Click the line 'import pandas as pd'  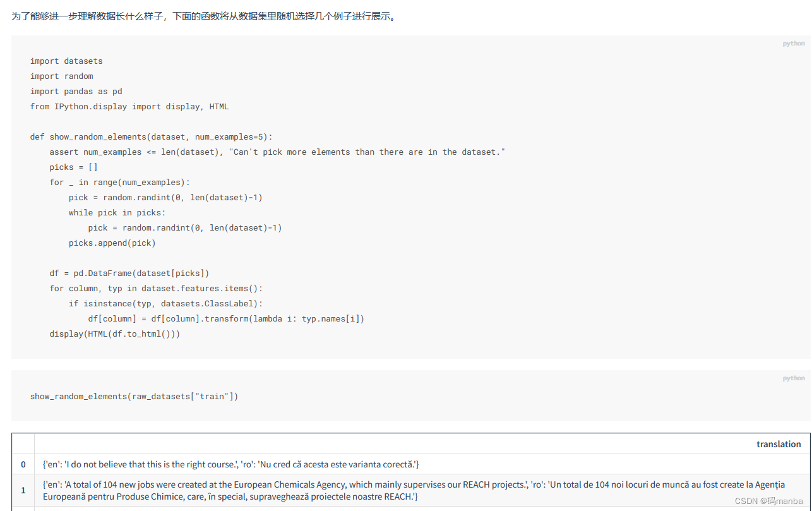[x=76, y=92]
